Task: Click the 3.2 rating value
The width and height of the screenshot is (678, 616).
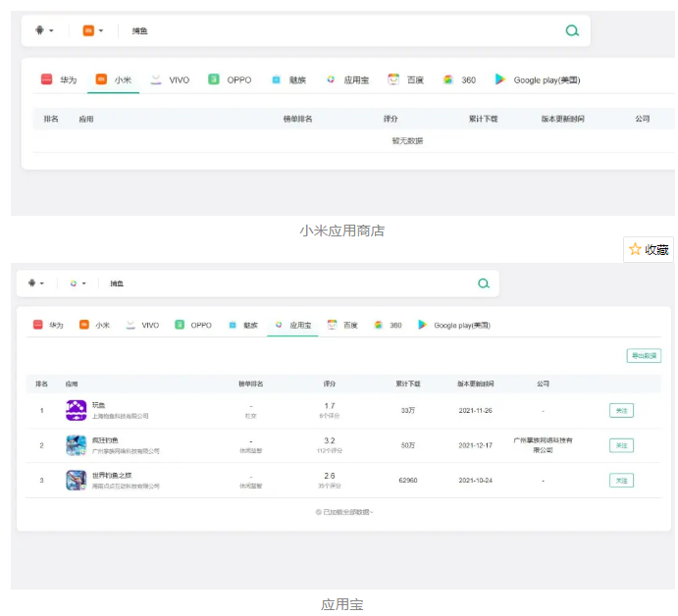Action: coord(330,440)
